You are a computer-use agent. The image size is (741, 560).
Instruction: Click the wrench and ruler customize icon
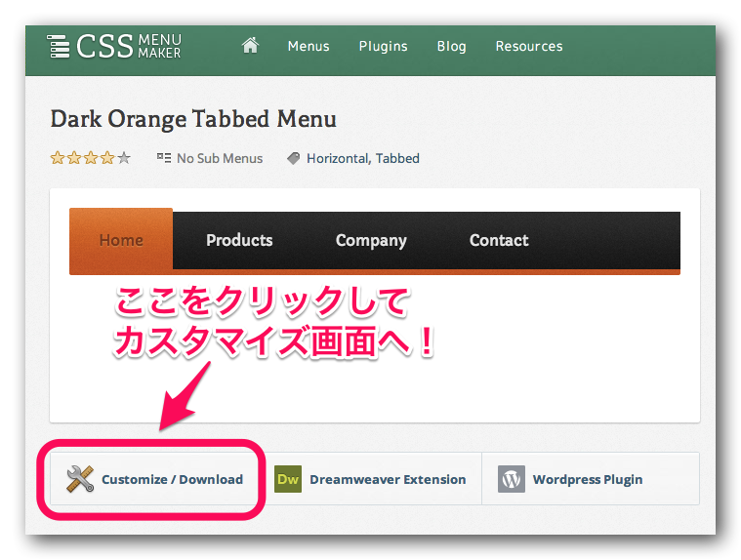pyautogui.click(x=80, y=479)
